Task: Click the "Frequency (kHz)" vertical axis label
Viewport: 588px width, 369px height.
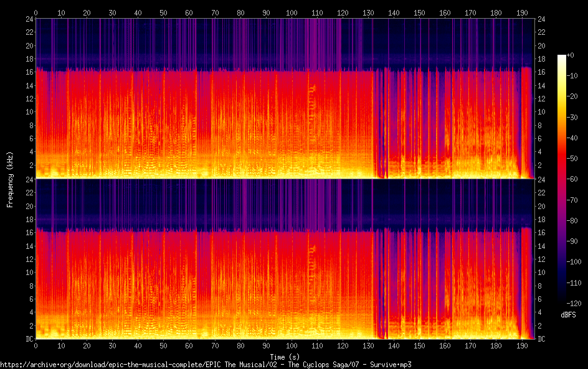Action: tap(10, 179)
